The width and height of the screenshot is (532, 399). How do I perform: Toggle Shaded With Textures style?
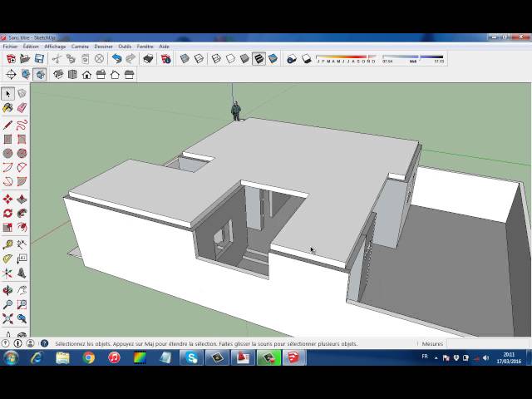pyautogui.click(x=259, y=59)
